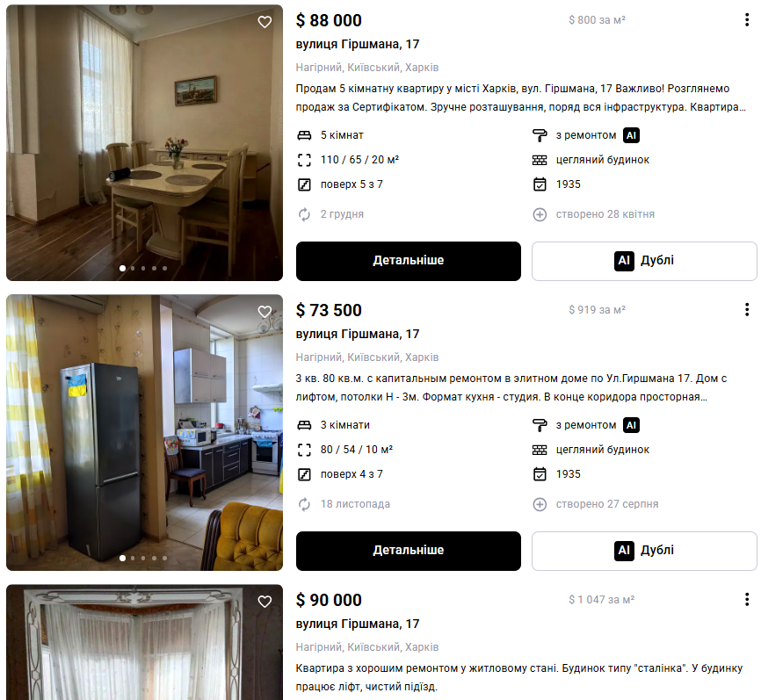Image resolution: width=761 pixels, height=700 pixels.
Task: Click the plus icon beside створено 27 серпня
Action: click(540, 504)
